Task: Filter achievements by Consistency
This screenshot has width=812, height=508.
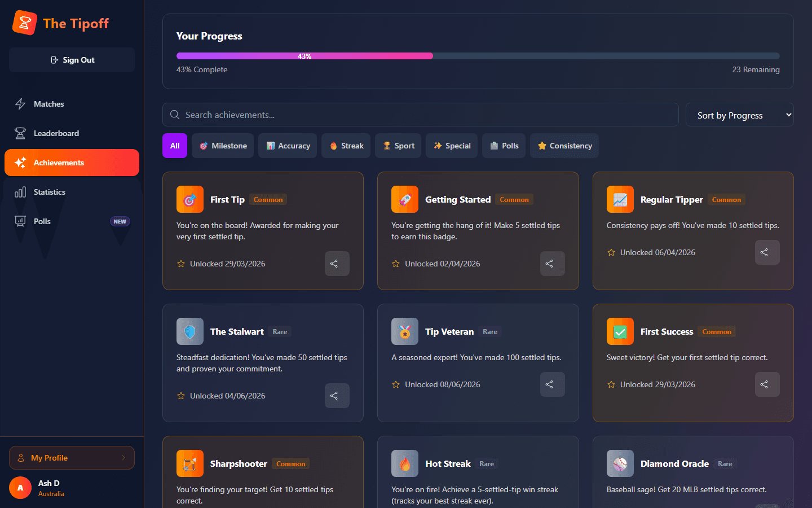Action: [564, 146]
